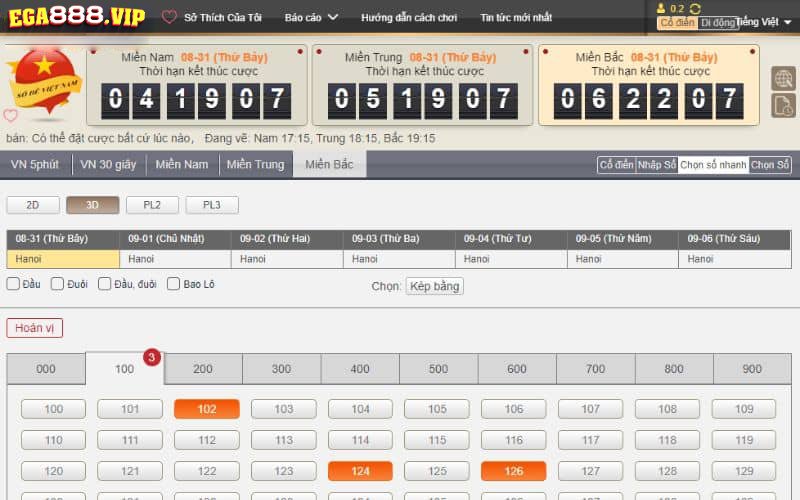
Task: Choose Hanoi under 09-03 (Thứ Ba)
Action: coord(398,259)
